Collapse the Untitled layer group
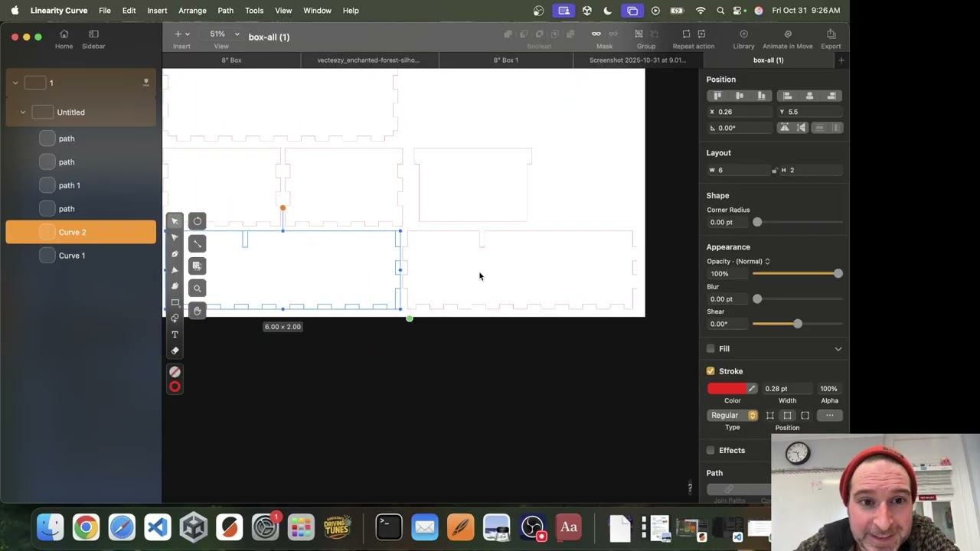 [x=23, y=112]
